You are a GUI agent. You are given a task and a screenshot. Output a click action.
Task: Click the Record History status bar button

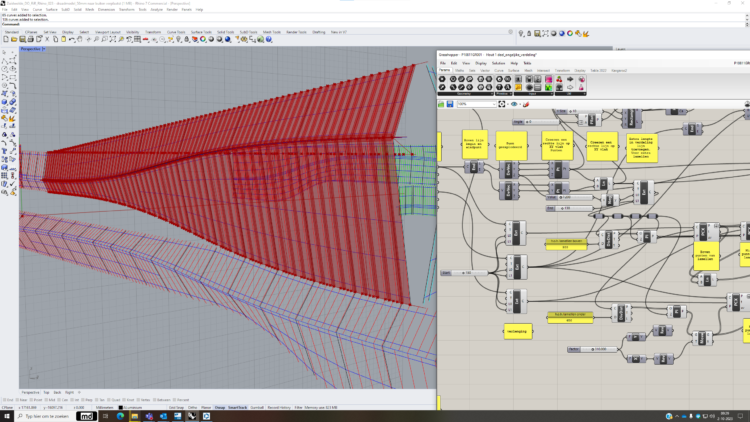[280, 407]
